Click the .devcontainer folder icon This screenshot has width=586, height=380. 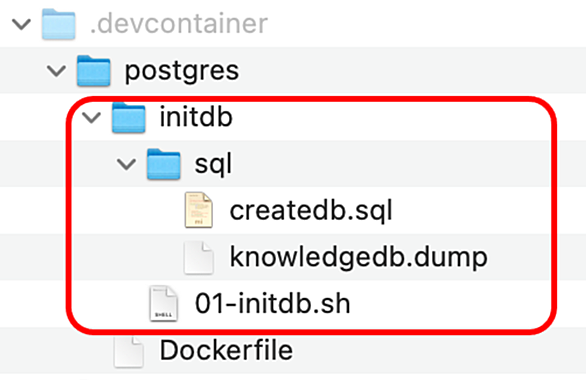click(58, 24)
